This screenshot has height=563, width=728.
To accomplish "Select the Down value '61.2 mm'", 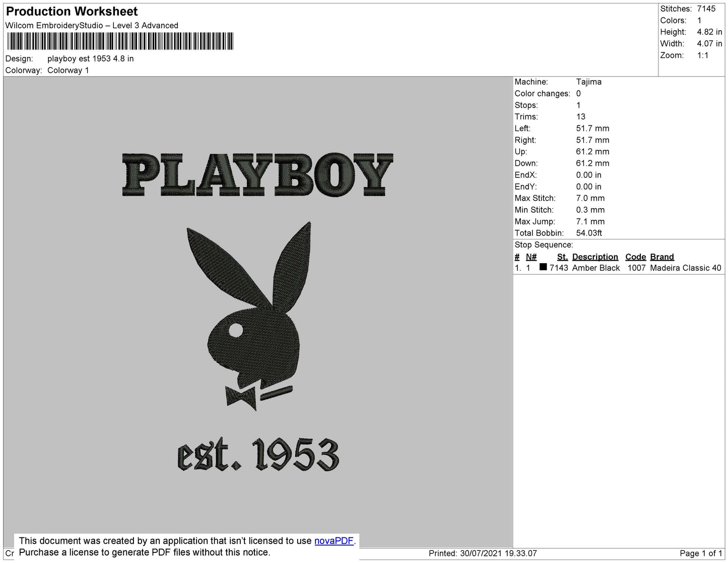I will click(593, 163).
